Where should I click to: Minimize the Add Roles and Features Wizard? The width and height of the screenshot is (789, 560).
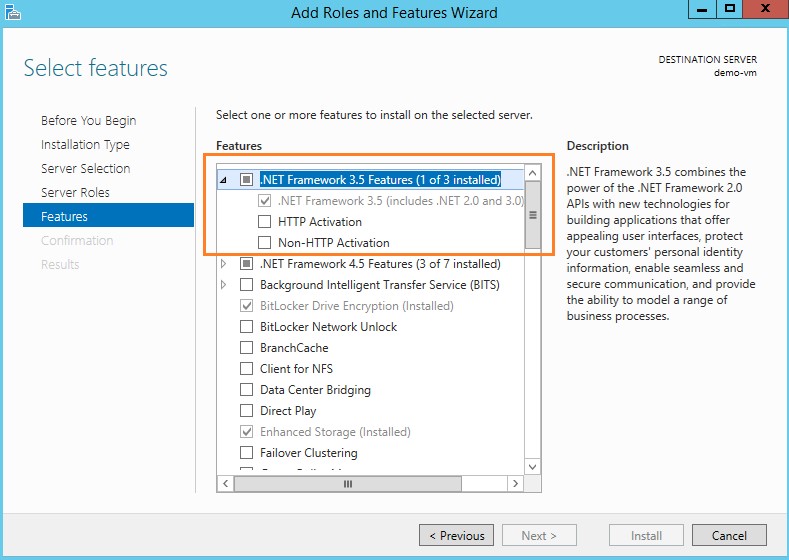click(x=703, y=9)
